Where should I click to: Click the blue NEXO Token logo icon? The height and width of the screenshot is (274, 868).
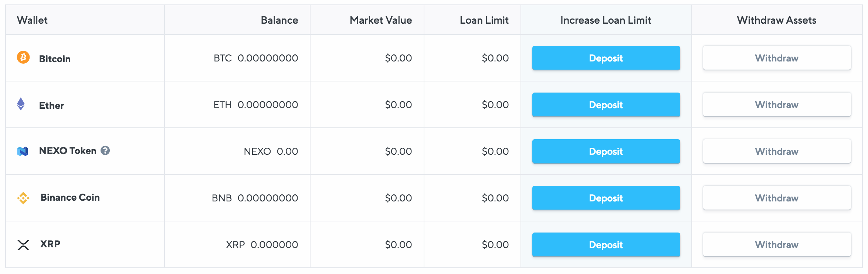23,151
